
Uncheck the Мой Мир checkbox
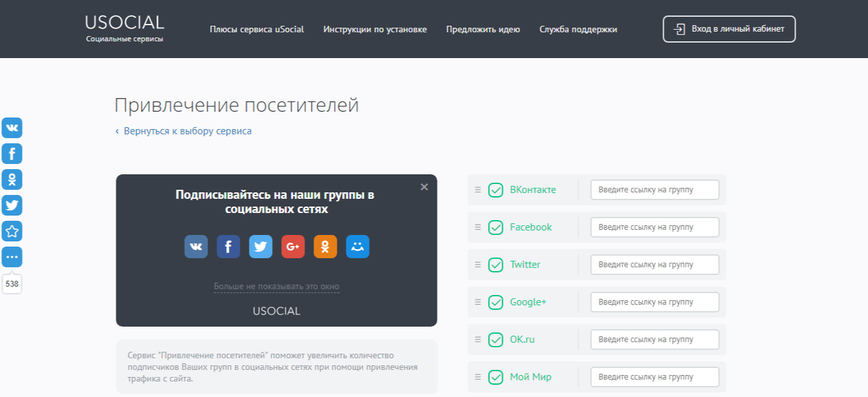click(496, 377)
